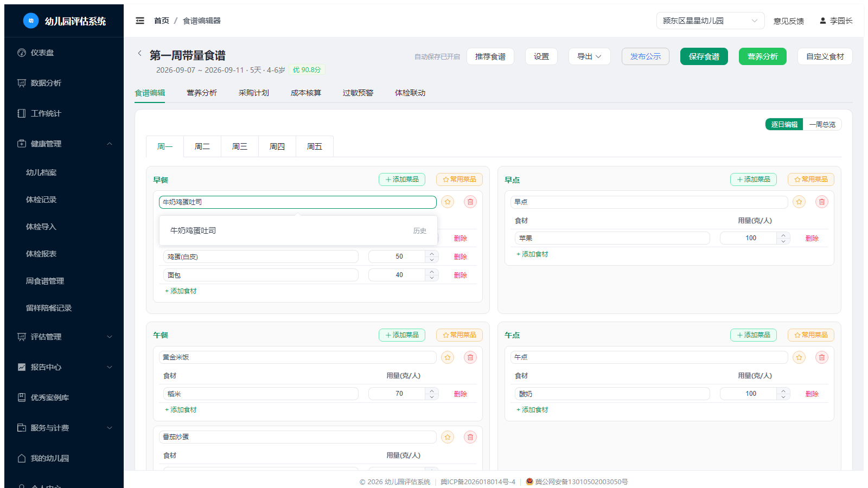
Task: Open the 导出 export dropdown
Action: pos(589,56)
